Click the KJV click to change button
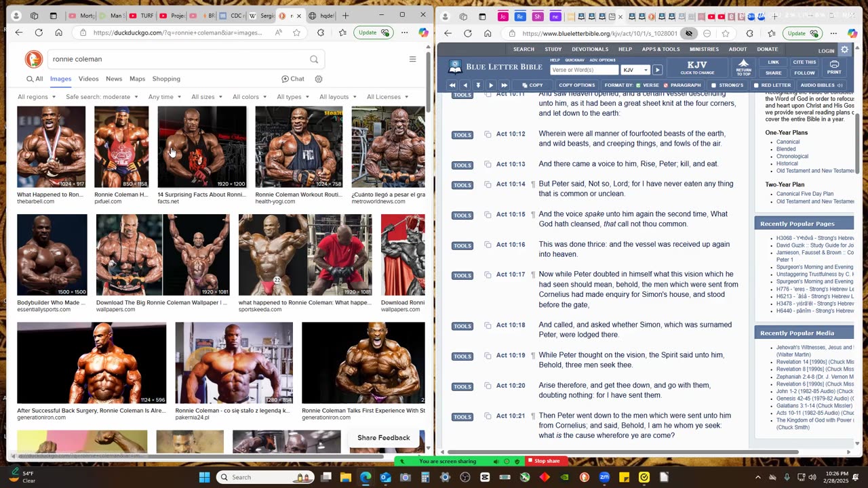Viewport: 868px width, 488px height. tap(697, 68)
